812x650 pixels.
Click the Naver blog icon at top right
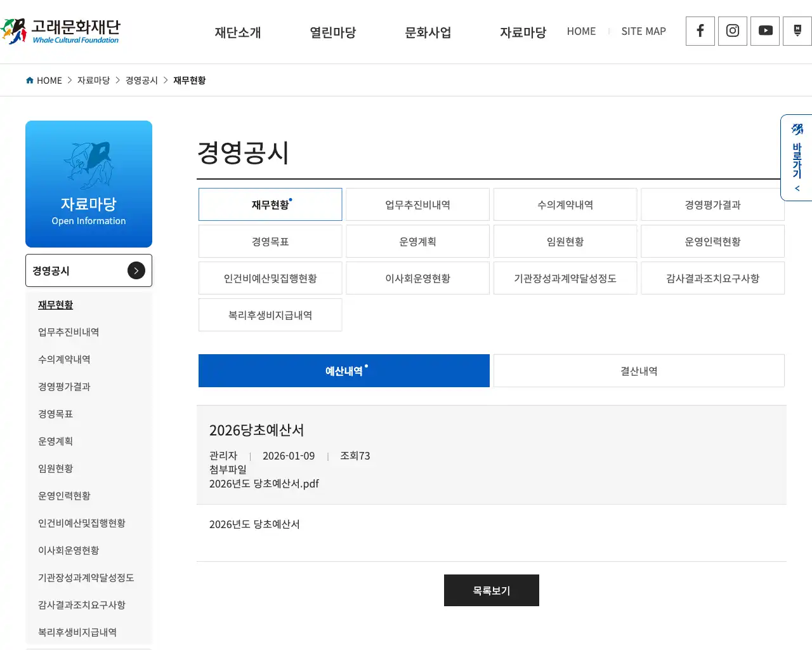coord(797,30)
